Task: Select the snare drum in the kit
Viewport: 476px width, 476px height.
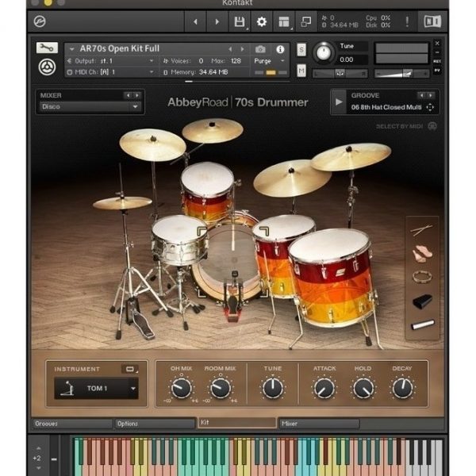Action: coord(180,240)
